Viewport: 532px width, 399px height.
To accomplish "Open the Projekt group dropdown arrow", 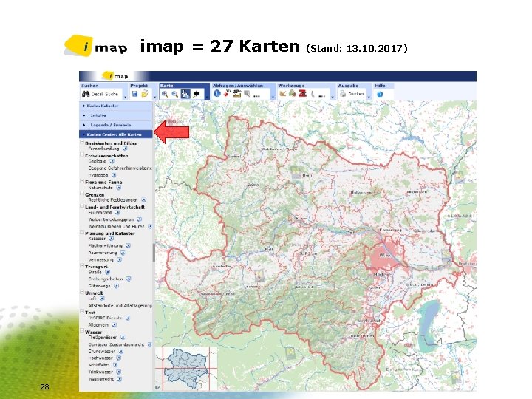I will tap(155, 98).
